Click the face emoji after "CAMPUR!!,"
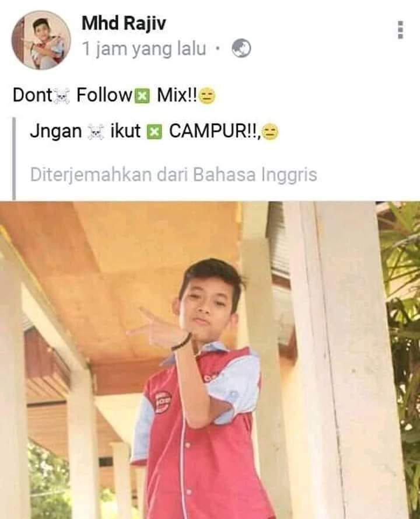The height and width of the screenshot is (519, 420). pyautogui.click(x=271, y=133)
